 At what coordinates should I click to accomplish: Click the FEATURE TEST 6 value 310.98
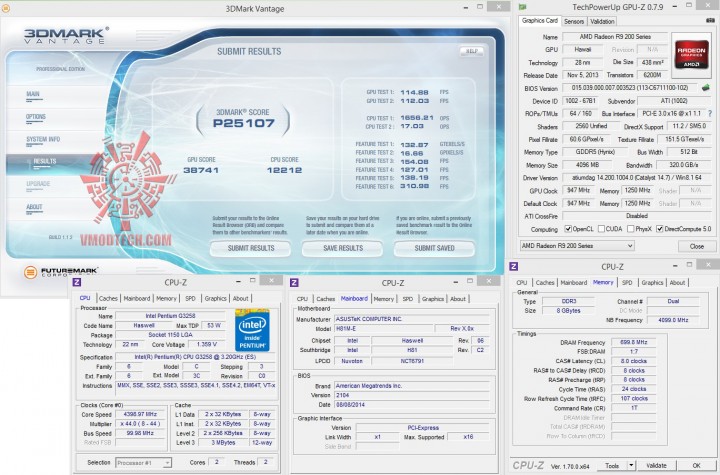(x=414, y=186)
